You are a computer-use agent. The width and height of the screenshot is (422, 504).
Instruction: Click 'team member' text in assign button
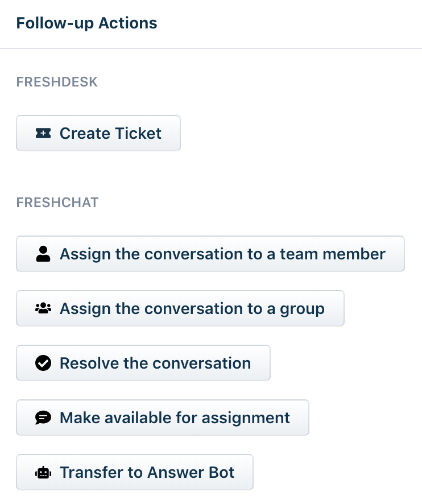332,254
